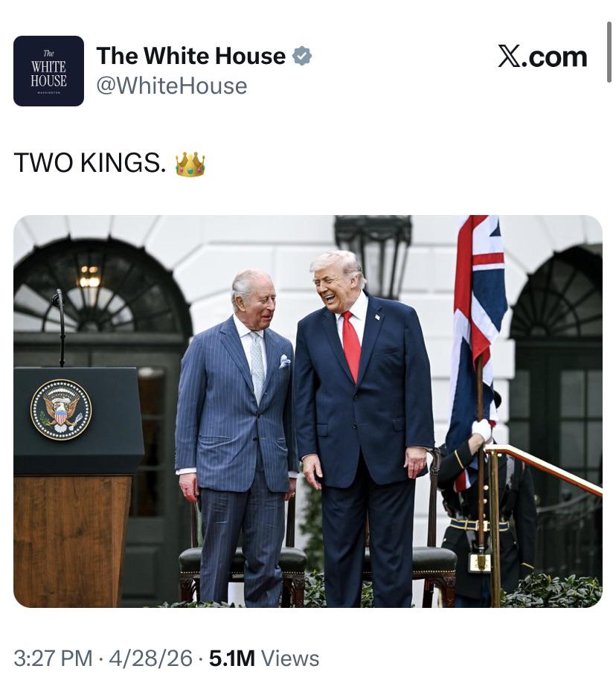Open the @WhiteHouse handle link
This screenshot has width=616, height=692.
click(x=172, y=86)
